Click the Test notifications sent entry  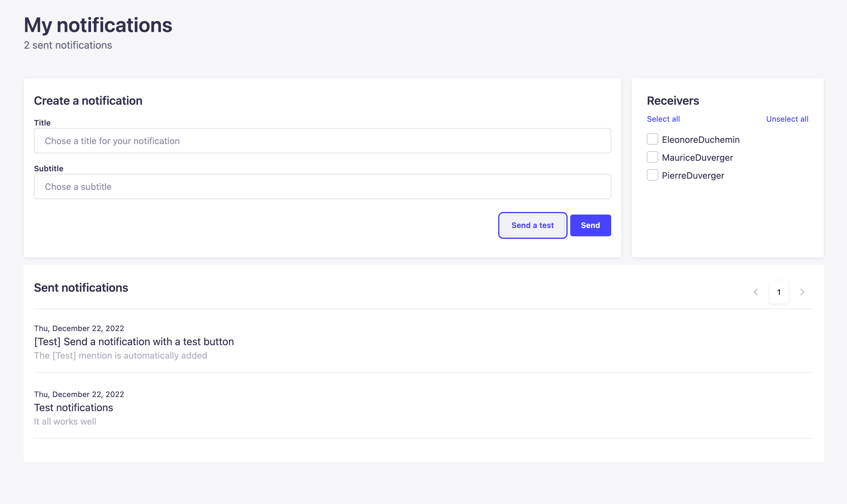pyautogui.click(x=73, y=407)
